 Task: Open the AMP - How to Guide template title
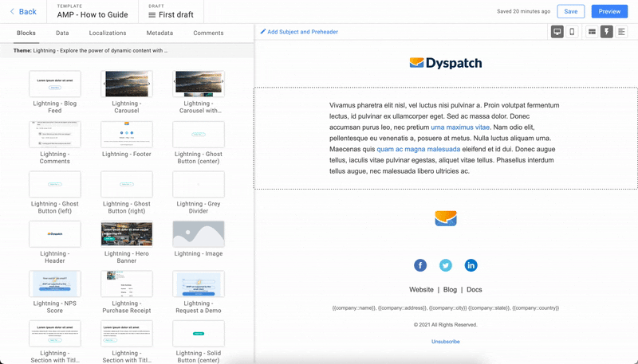click(x=93, y=14)
